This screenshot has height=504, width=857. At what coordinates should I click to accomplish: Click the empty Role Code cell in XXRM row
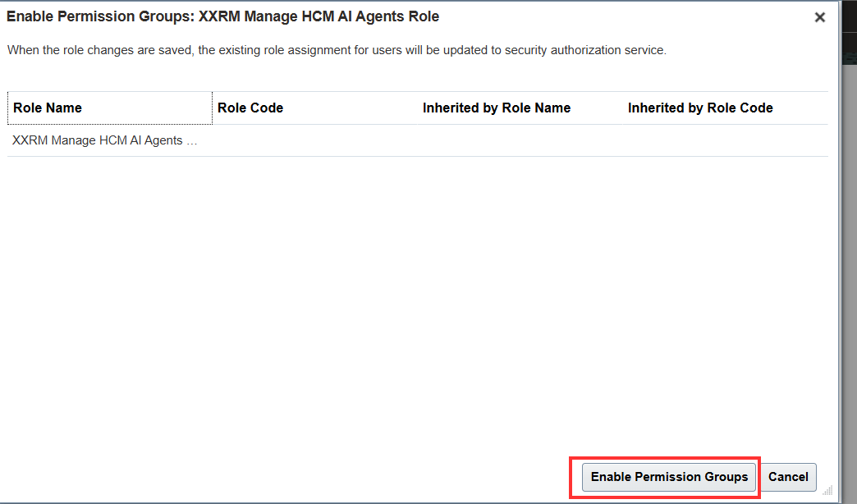point(314,140)
